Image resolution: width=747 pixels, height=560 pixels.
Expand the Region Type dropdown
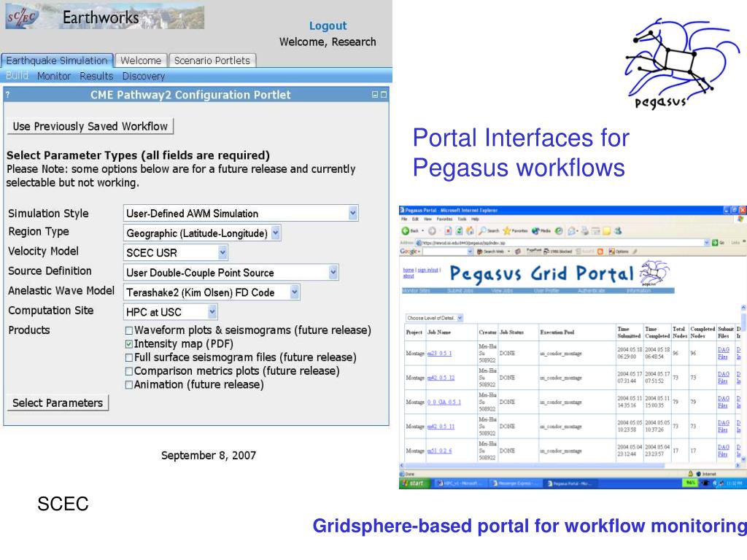click(x=275, y=233)
